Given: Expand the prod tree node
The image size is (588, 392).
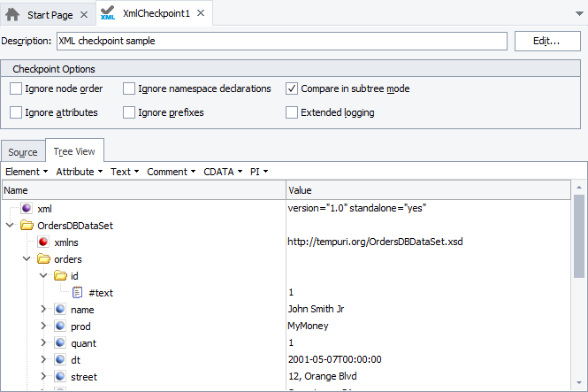Looking at the screenshot, I should pyautogui.click(x=43, y=327).
